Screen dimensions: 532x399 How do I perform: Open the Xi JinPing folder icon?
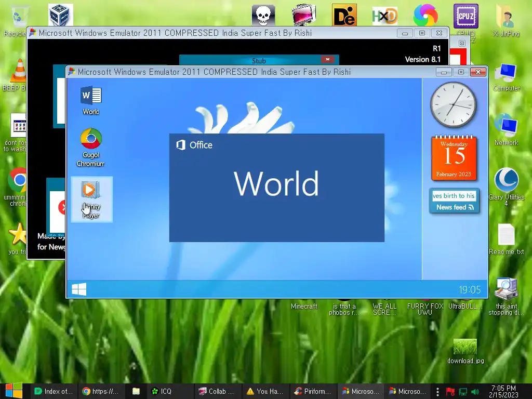click(506, 20)
